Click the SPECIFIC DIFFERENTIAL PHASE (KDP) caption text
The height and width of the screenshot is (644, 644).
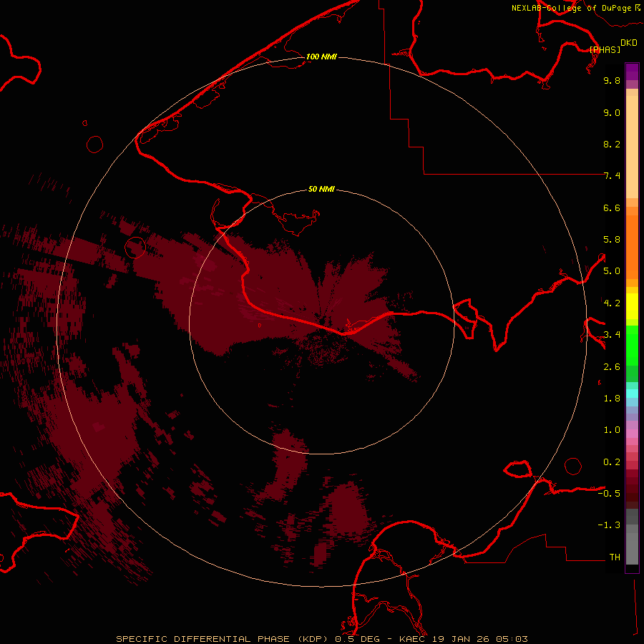pos(221,639)
